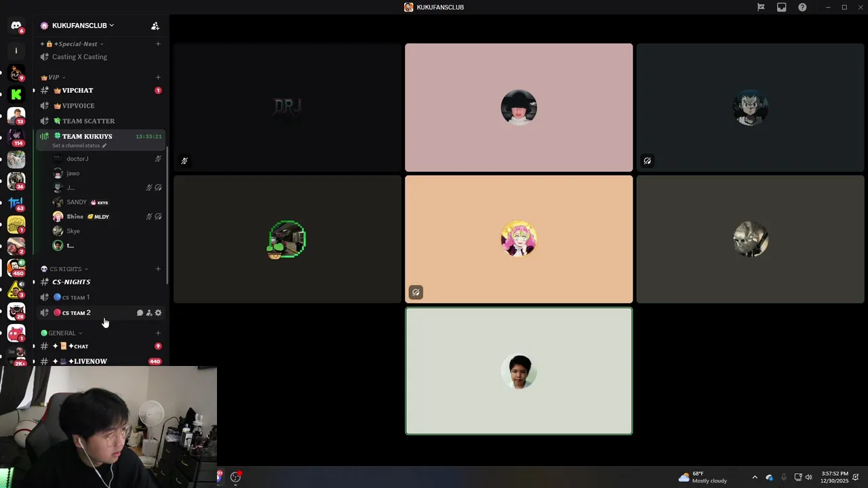Focus the peach tile with pink-haired anime avatar
The height and width of the screenshot is (488, 868).
pyautogui.click(x=519, y=239)
